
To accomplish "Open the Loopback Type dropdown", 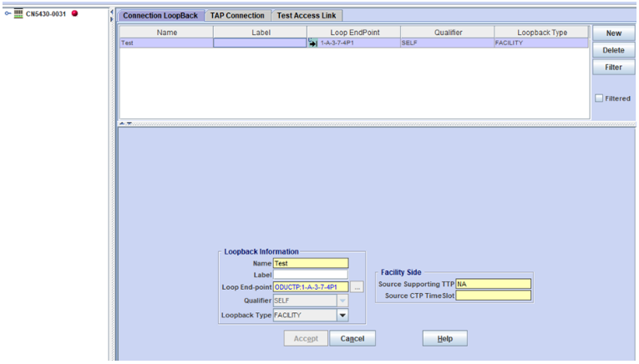I will (x=342, y=315).
